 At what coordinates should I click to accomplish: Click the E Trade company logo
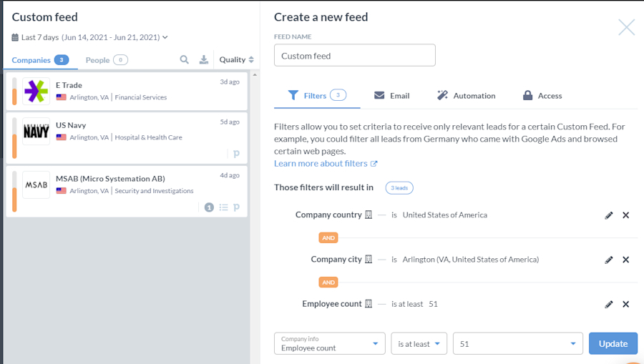[x=36, y=91]
